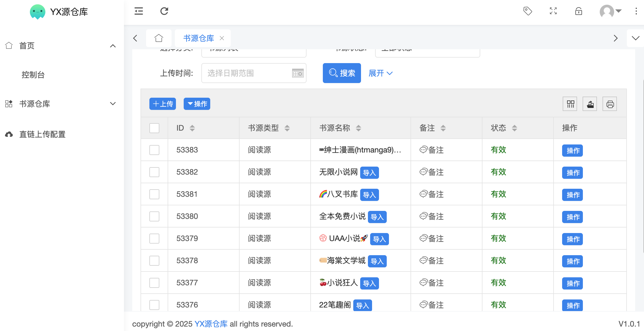Open 备注 for row 53380
The width and height of the screenshot is (644, 331).
pyautogui.click(x=432, y=216)
